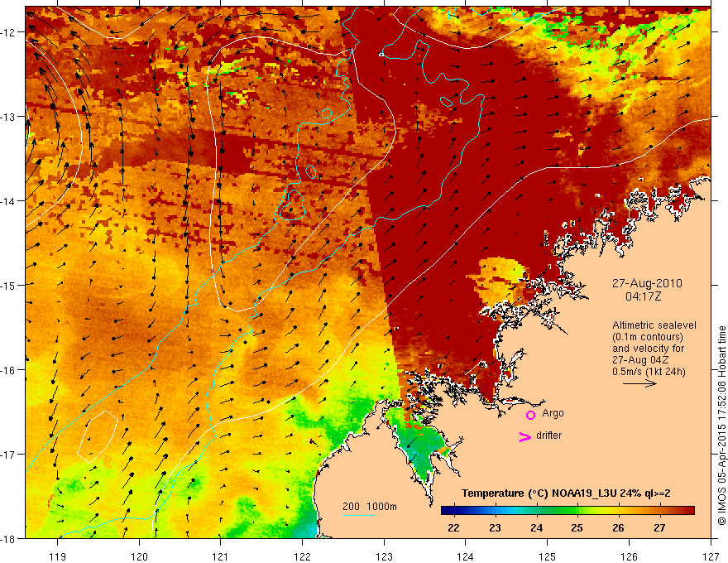Click the longitude axis label 123

[x=384, y=556]
